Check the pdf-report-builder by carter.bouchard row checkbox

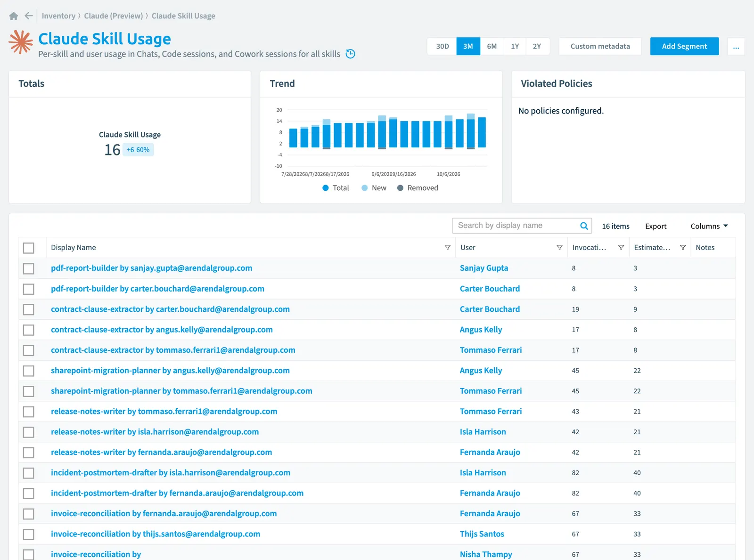29,289
